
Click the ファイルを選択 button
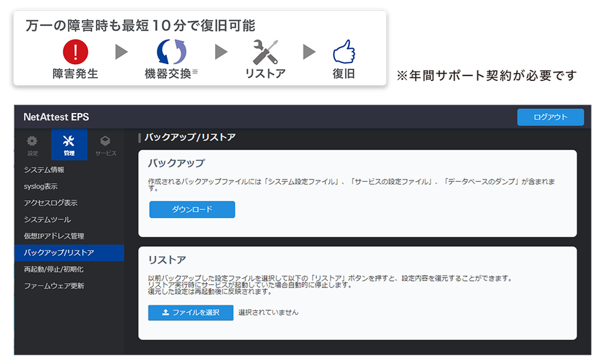pos(190,313)
